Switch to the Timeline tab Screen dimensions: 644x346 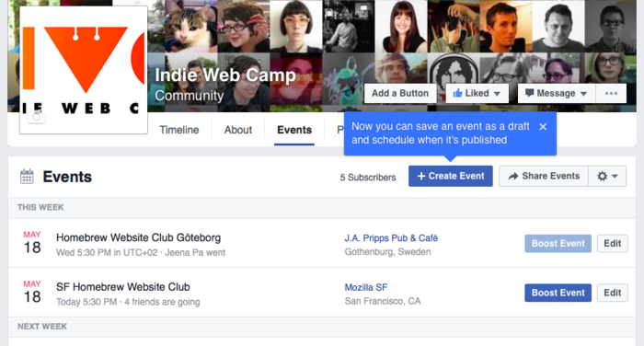(179, 130)
